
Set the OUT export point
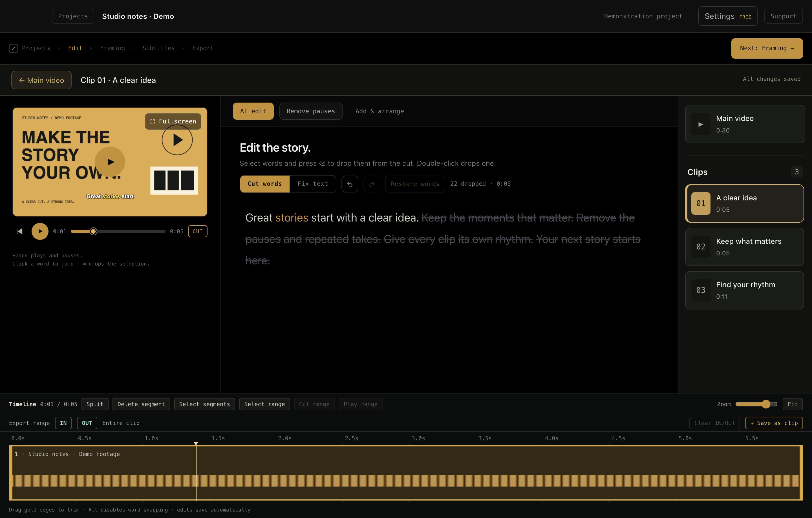pos(87,423)
